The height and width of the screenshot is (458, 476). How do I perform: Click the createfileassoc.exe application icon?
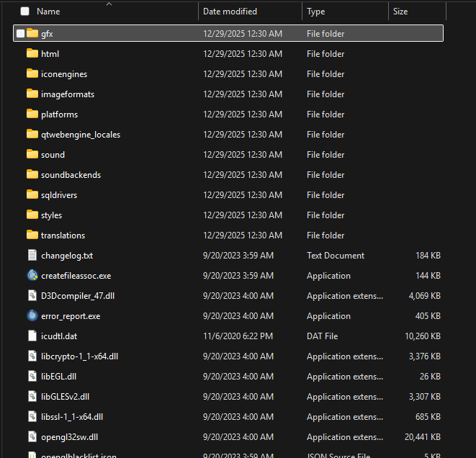click(x=32, y=275)
